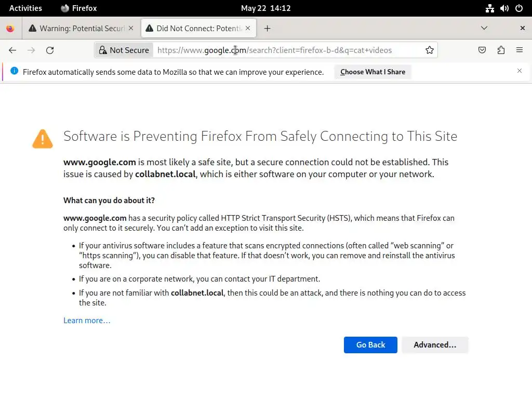
Task: Reload the current page
Action: tap(50, 50)
